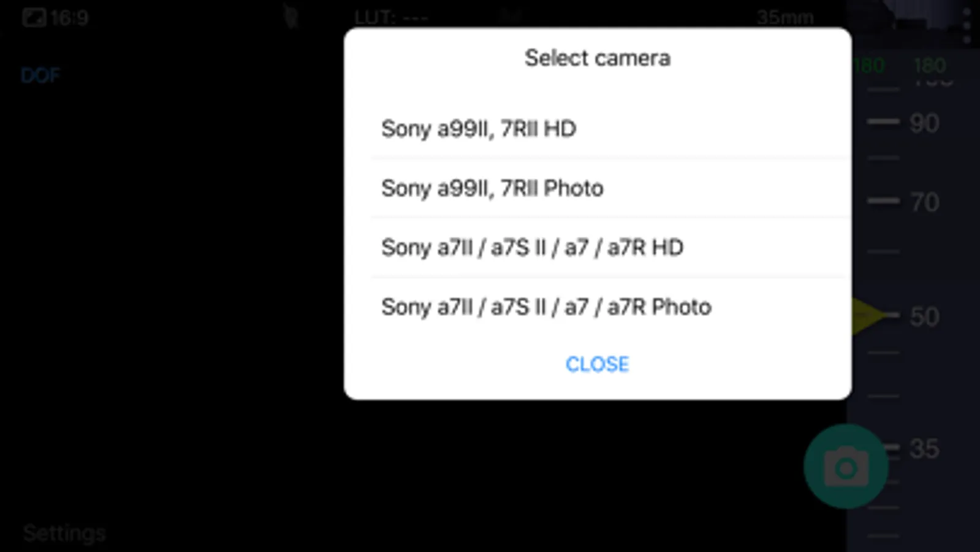Tap the dimmed icon left of LUT
Image resolution: width=980 pixels, height=552 pixels.
(291, 17)
